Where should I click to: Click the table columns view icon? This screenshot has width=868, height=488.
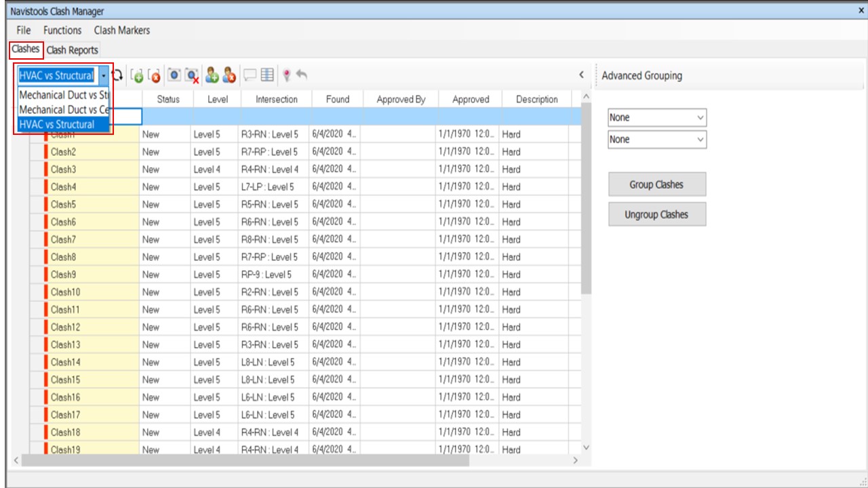point(267,75)
